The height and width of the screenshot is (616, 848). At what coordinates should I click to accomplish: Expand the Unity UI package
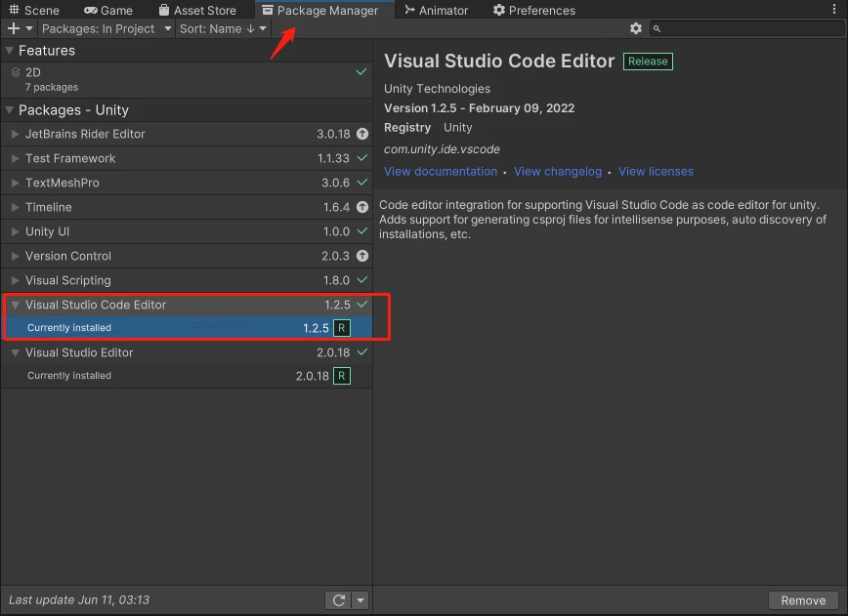pyautogui.click(x=16, y=231)
